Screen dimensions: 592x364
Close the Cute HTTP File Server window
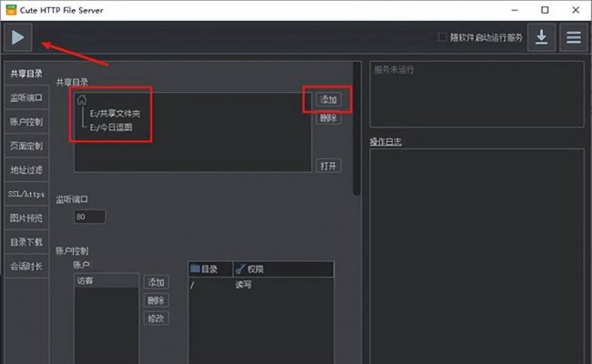pos(576,10)
